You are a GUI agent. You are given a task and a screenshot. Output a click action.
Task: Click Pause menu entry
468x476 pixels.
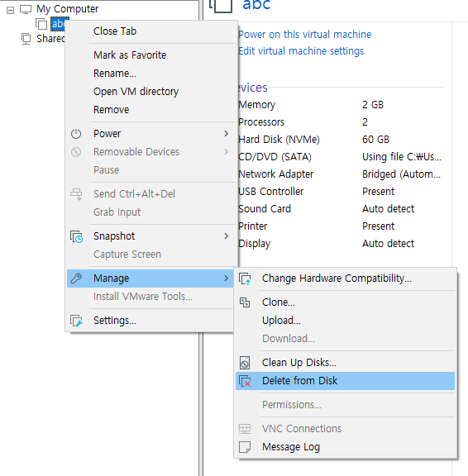151,170
